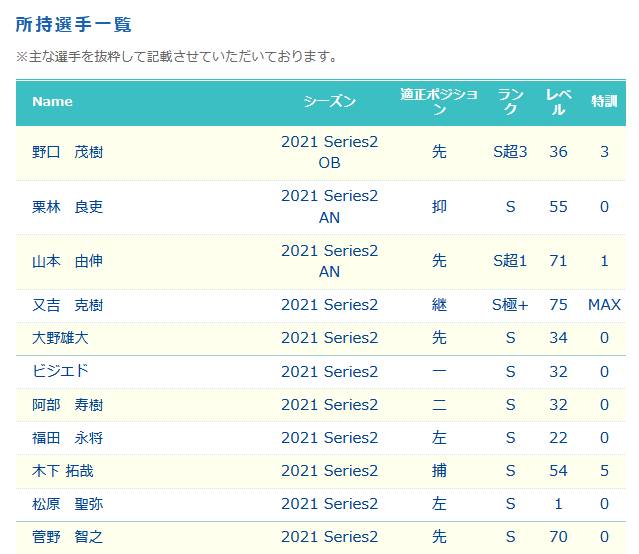
Task: Select player name 山本 由伸
Action: pos(68,261)
